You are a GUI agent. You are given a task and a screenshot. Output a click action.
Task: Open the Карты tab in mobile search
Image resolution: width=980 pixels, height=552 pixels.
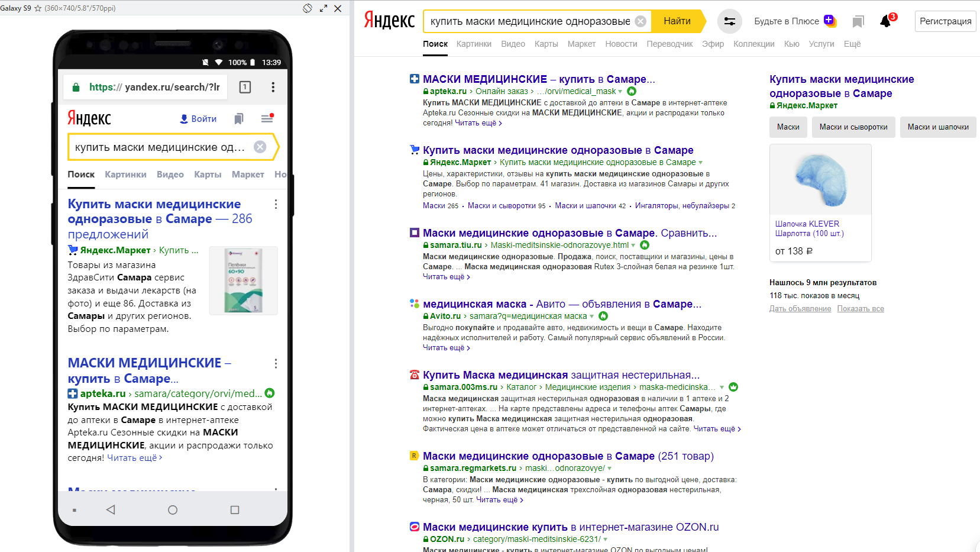[208, 175]
